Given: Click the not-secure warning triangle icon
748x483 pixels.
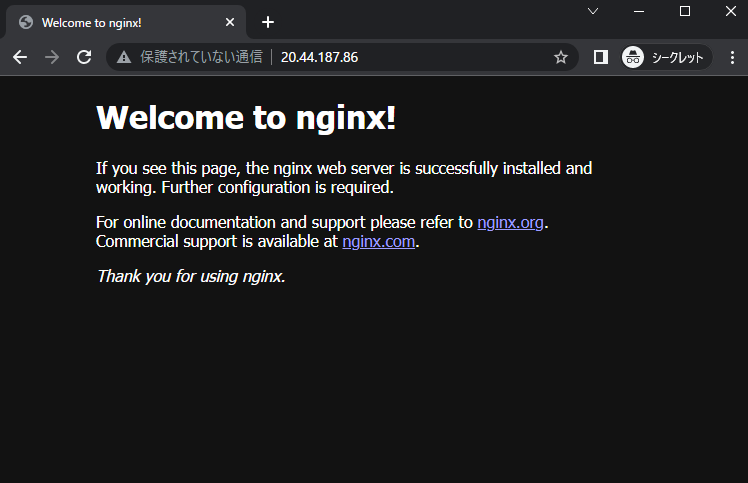Looking at the screenshot, I should click(124, 57).
